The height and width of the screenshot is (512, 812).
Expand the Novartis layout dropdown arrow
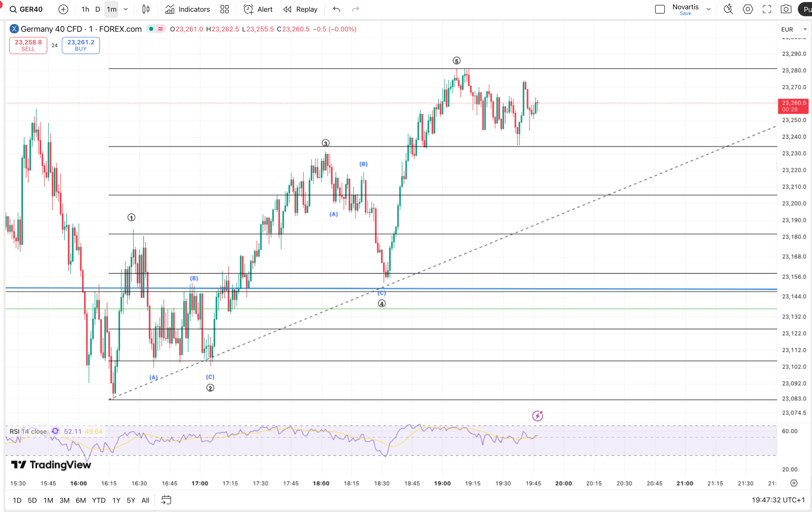pyautogui.click(x=708, y=9)
